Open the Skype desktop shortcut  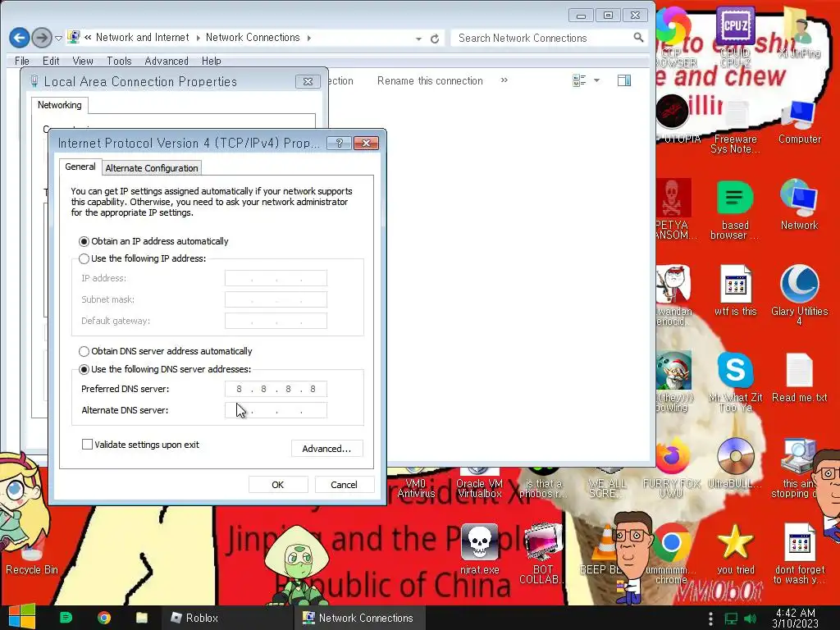[x=736, y=382]
